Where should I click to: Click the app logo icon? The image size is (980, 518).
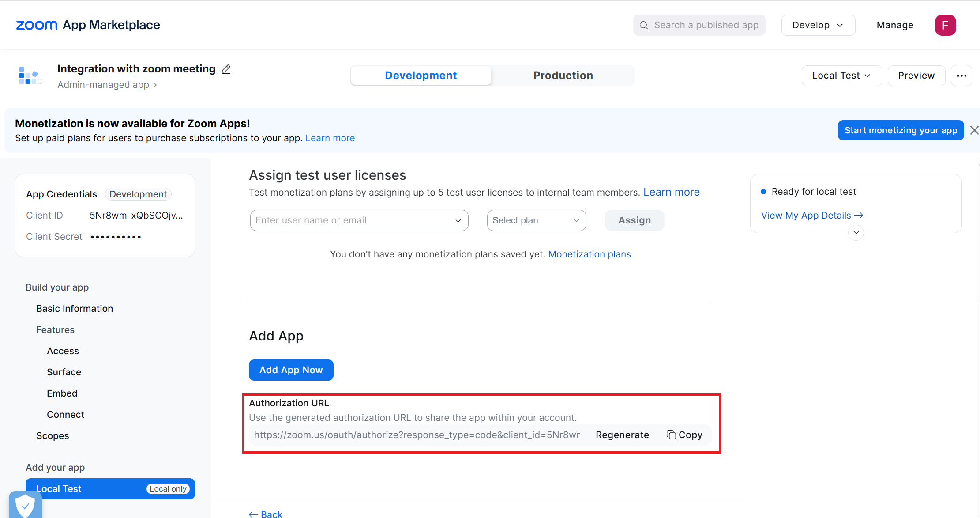pyautogui.click(x=30, y=76)
